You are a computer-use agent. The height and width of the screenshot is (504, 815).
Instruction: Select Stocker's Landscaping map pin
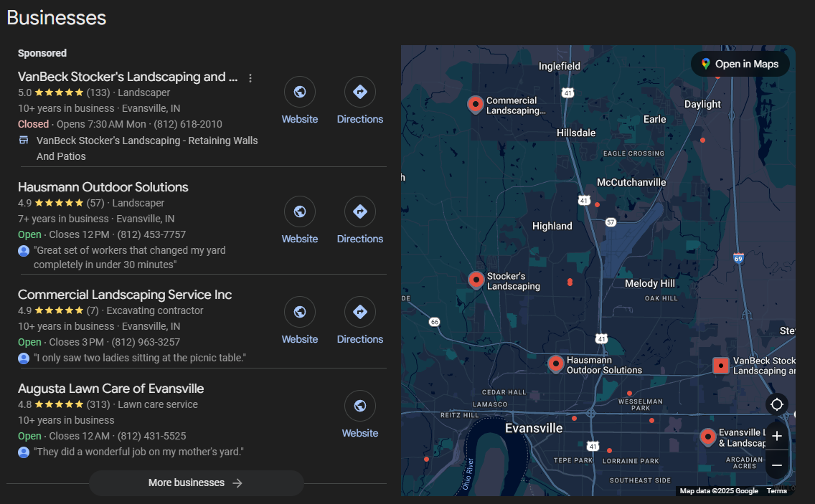(x=476, y=280)
